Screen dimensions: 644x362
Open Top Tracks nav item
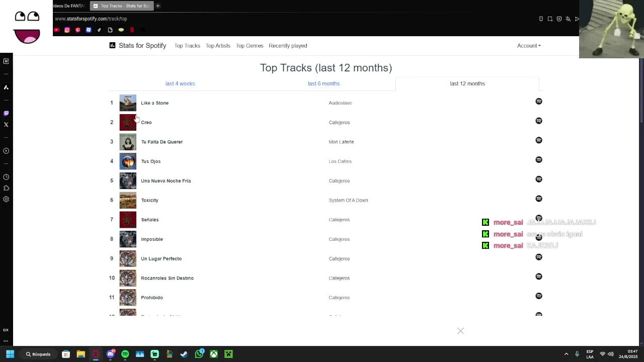point(187,45)
